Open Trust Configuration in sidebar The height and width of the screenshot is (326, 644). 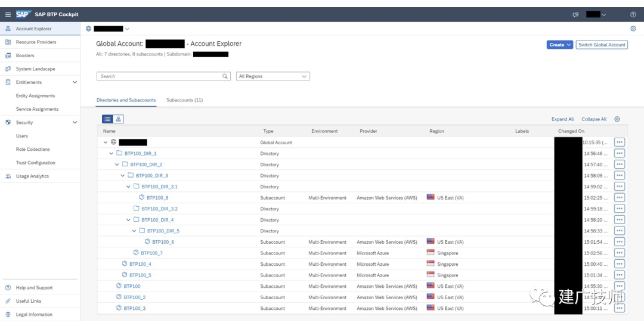click(35, 163)
